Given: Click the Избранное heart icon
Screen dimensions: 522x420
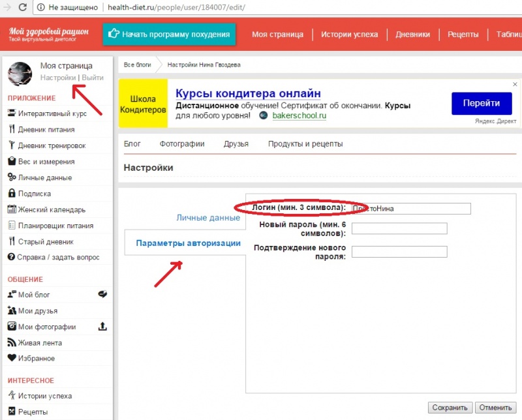Looking at the screenshot, I should click(x=12, y=358).
